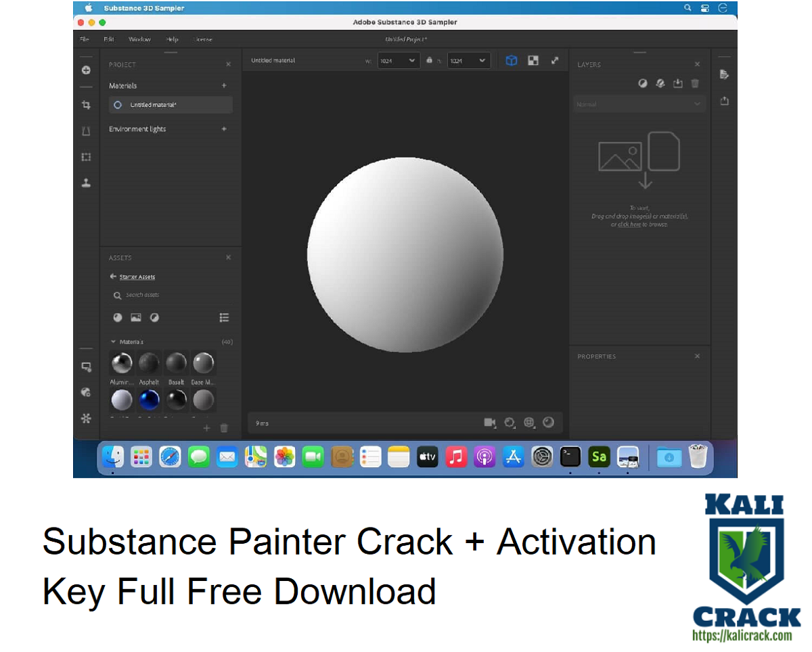Click the import layer icon in Layers panel
The height and width of the screenshot is (652, 812).
[678, 83]
